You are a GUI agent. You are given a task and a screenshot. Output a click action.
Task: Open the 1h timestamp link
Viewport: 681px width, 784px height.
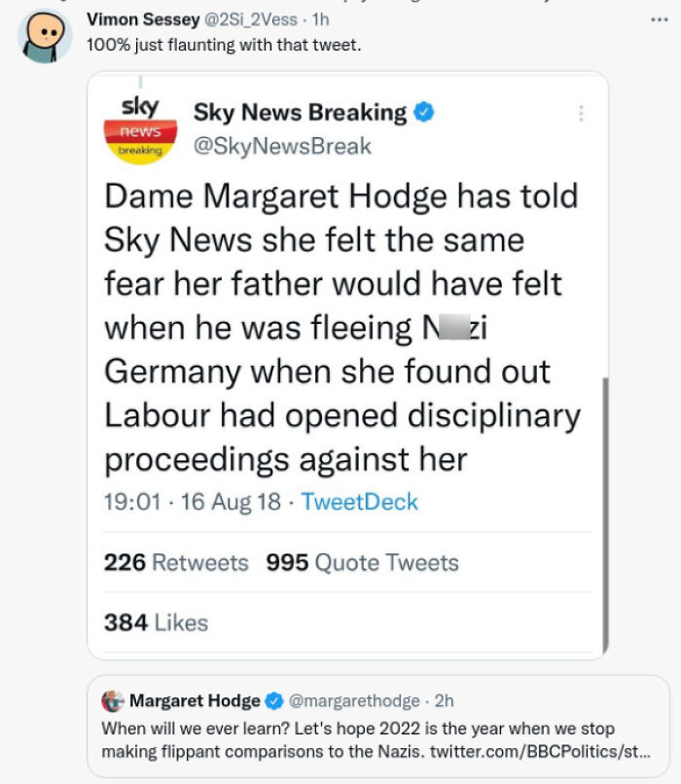pyautogui.click(x=320, y=19)
